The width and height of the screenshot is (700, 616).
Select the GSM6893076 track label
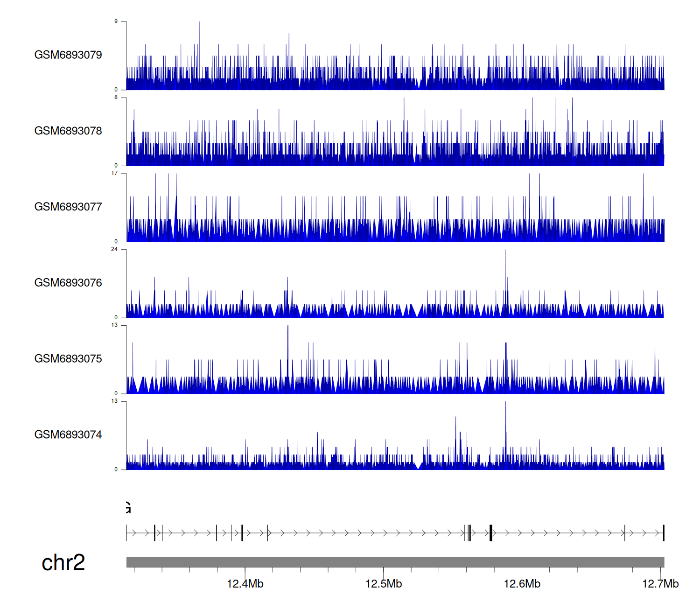tap(68, 283)
